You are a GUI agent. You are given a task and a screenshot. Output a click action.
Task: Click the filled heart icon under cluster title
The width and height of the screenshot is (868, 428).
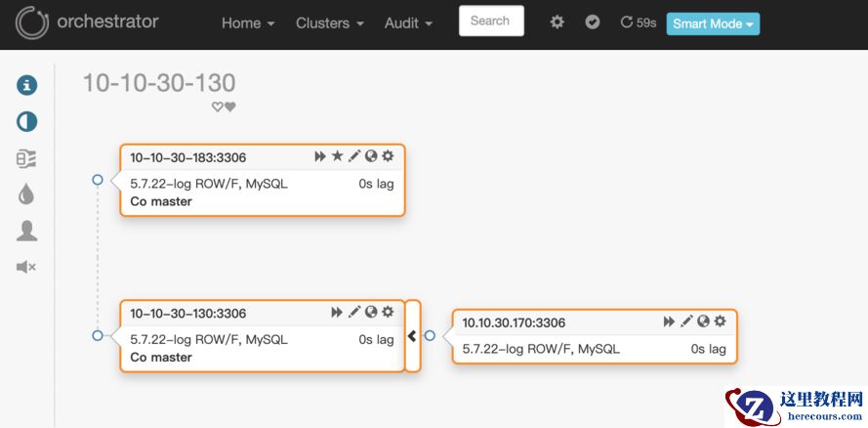click(x=230, y=107)
